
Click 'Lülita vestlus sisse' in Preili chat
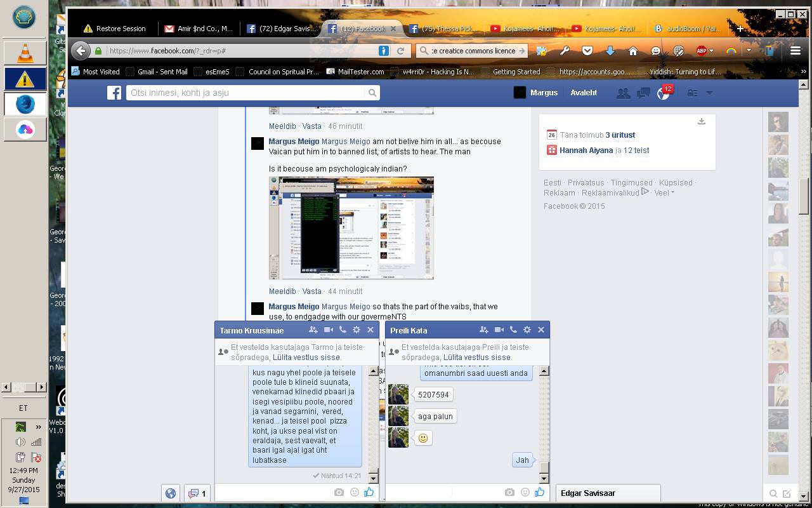pos(477,357)
